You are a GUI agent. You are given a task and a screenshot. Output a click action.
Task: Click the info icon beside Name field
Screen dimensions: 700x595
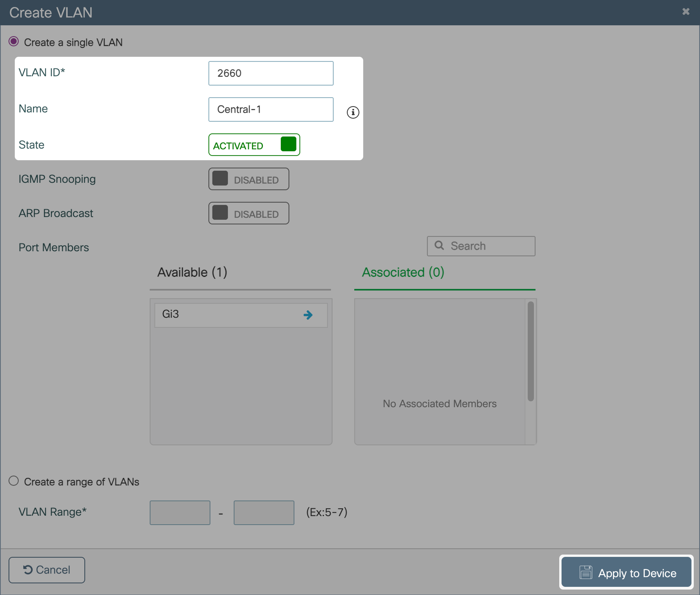click(353, 112)
